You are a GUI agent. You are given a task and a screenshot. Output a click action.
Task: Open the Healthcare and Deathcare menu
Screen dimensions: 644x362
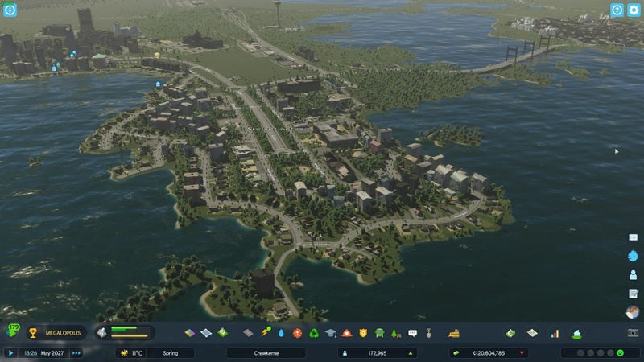[297, 333]
